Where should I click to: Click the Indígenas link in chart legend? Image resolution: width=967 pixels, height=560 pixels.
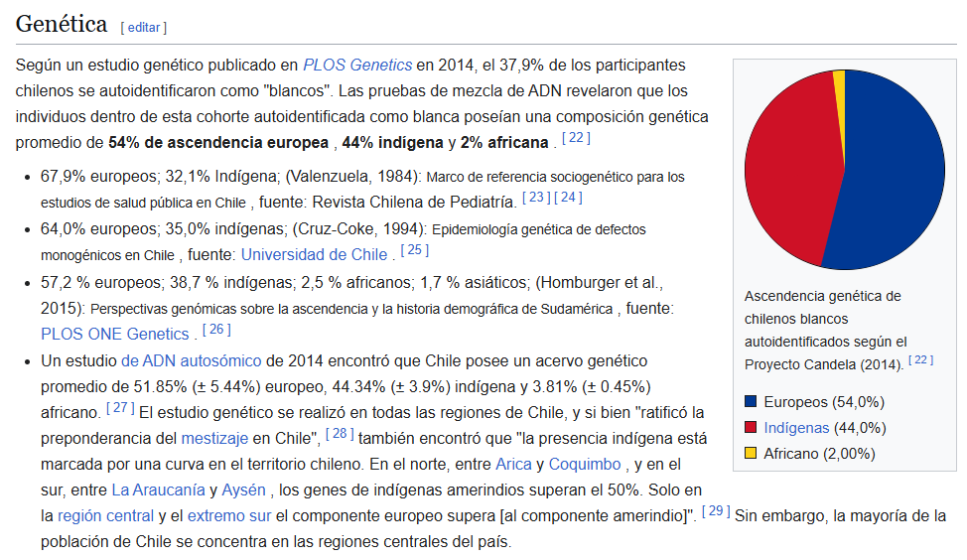coord(796,427)
